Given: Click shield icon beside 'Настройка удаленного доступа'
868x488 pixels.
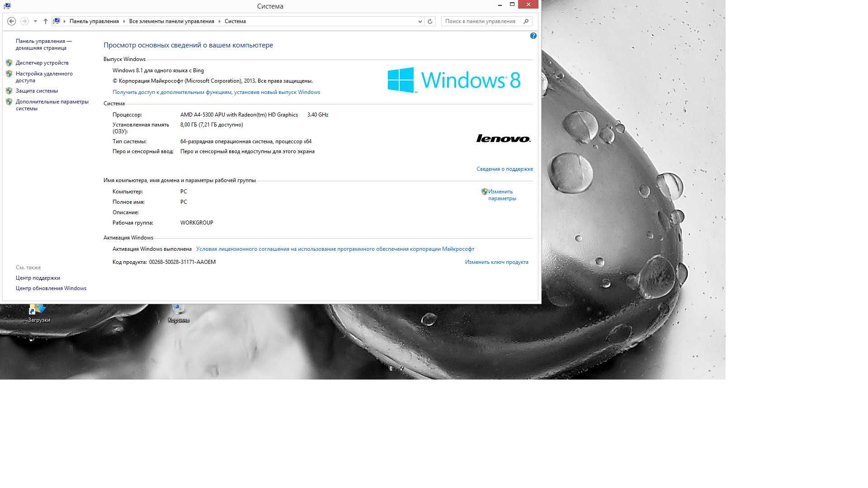Looking at the screenshot, I should click(9, 74).
